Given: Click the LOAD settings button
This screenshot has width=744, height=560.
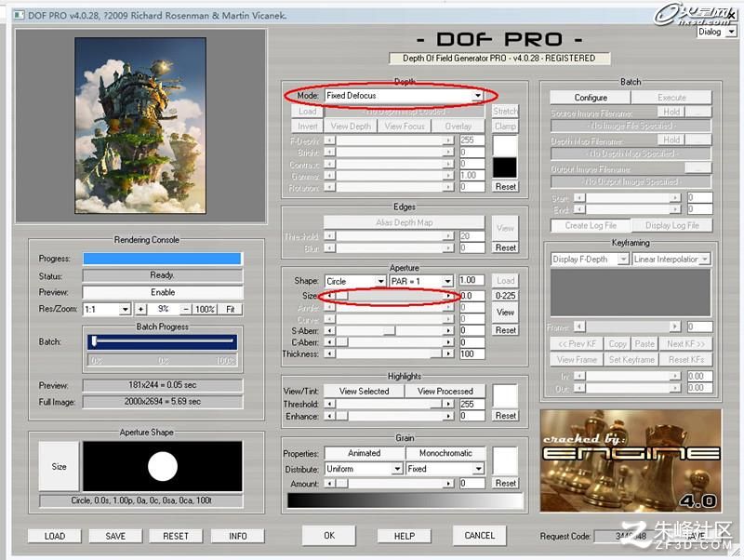Looking at the screenshot, I should pos(55,536).
